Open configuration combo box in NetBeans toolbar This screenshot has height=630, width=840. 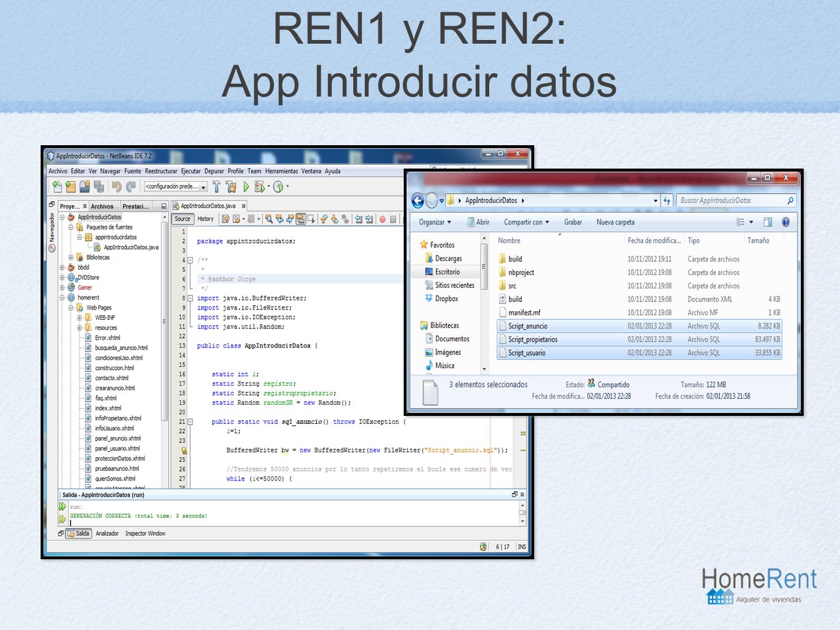[176, 186]
